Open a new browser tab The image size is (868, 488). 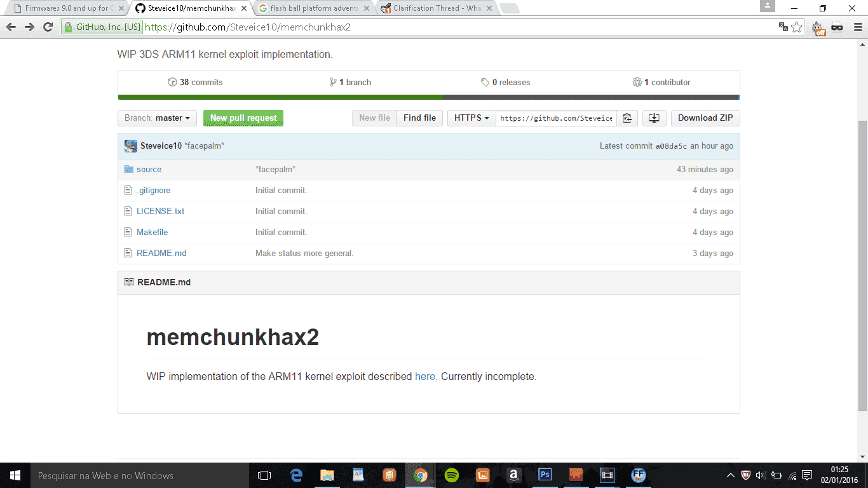click(x=510, y=8)
